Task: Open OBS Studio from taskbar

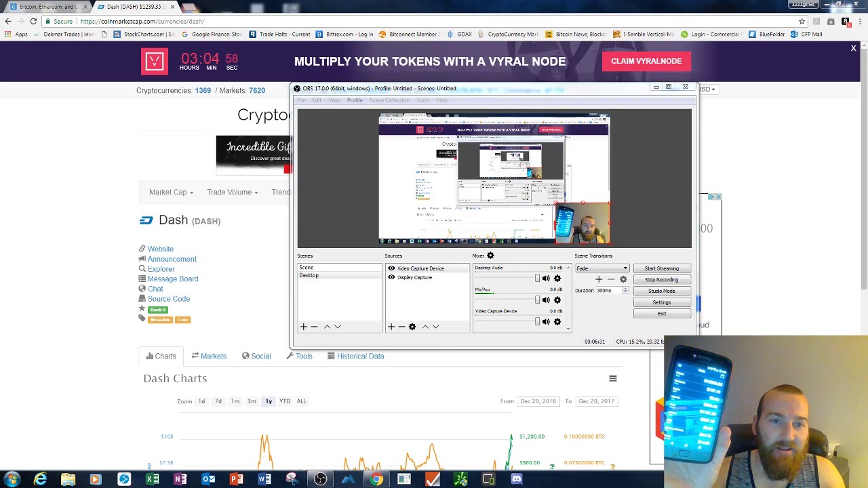Action: point(320,479)
